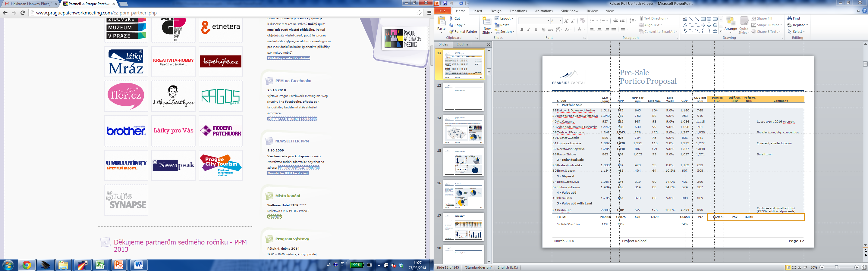Open the Replace dropdown arrow
Image resolution: width=868 pixels, height=271 pixels.
[x=807, y=25]
